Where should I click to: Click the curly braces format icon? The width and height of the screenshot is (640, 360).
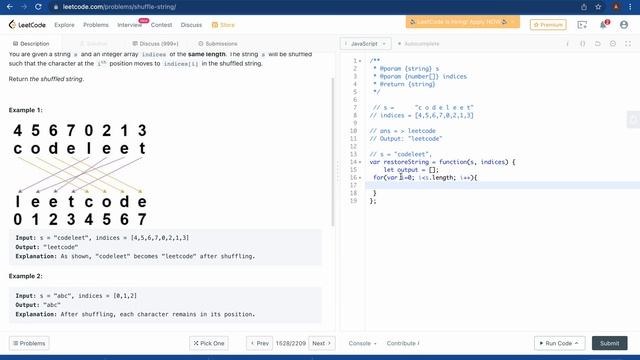click(x=582, y=44)
